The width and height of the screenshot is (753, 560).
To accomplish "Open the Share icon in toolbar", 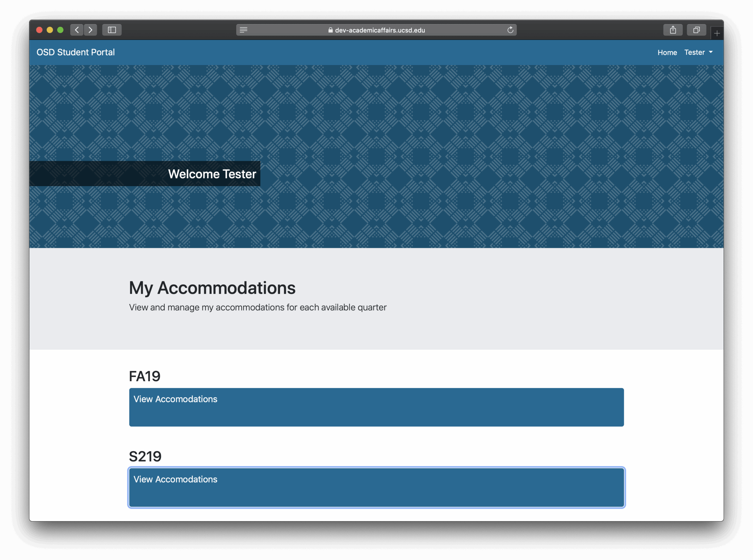I will point(673,30).
